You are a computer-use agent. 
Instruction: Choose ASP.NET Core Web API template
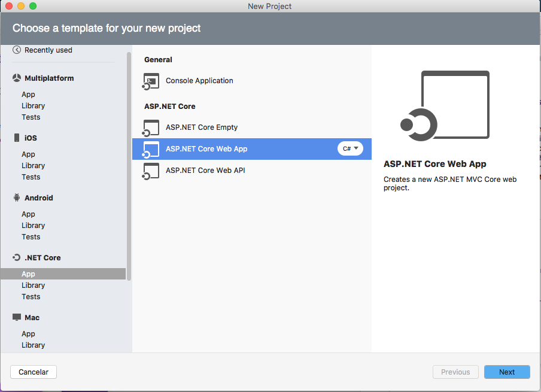(252, 170)
